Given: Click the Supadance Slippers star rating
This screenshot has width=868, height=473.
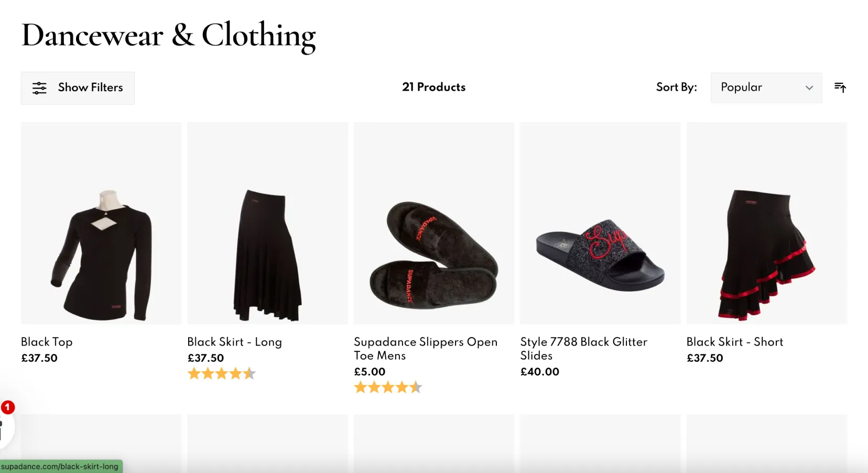Looking at the screenshot, I should pos(388,387).
